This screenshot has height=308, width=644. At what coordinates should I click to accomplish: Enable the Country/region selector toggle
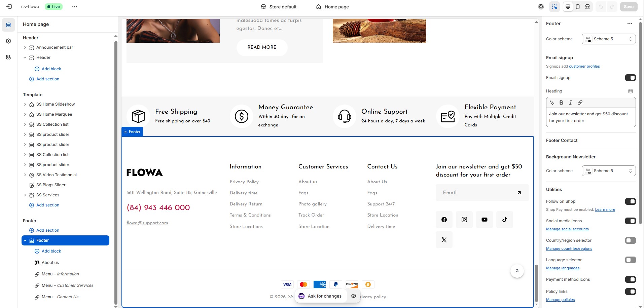coord(630,240)
